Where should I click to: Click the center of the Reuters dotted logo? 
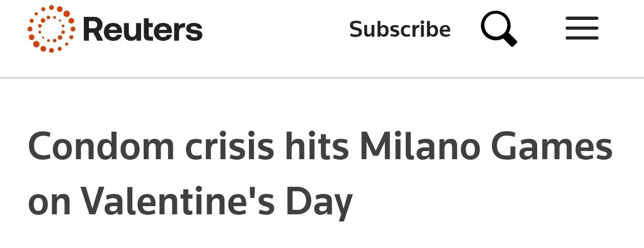pyautogui.click(x=51, y=29)
